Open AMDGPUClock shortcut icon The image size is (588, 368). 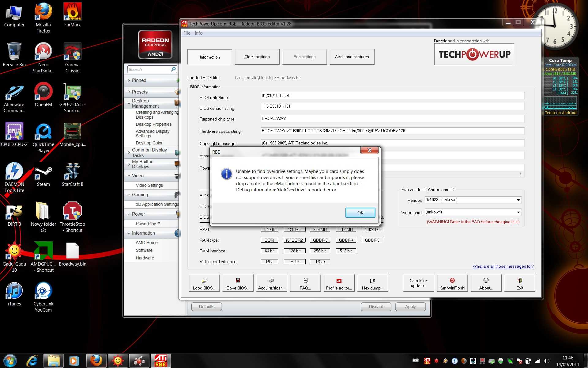click(43, 257)
